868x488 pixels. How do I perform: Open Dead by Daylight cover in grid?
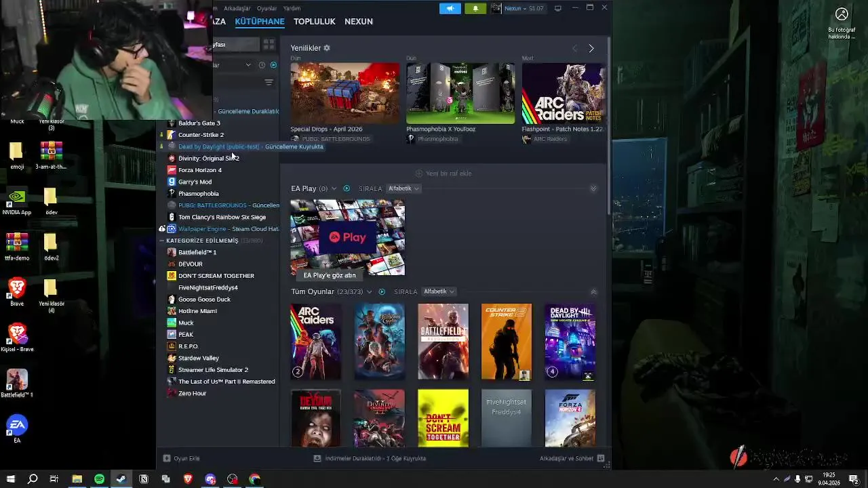click(x=570, y=342)
